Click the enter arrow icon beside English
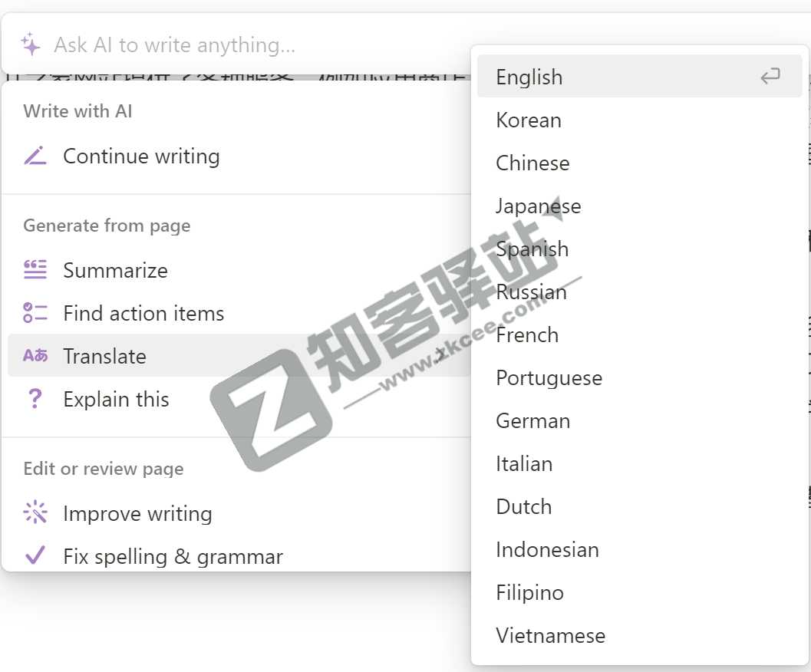This screenshot has height=672, width=811. pos(770,77)
